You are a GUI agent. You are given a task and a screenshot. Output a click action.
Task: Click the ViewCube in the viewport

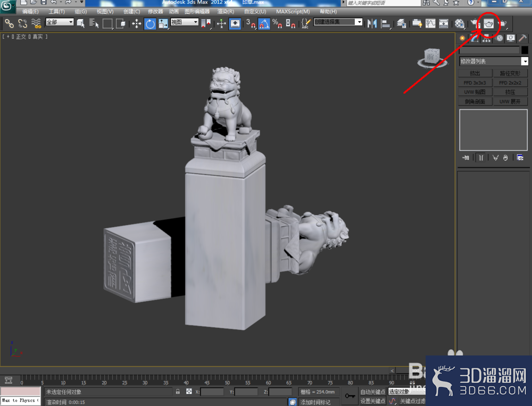point(432,57)
